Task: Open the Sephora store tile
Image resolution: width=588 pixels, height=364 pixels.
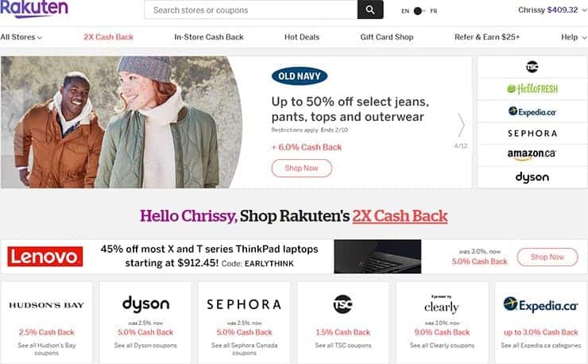Action: 244,323
